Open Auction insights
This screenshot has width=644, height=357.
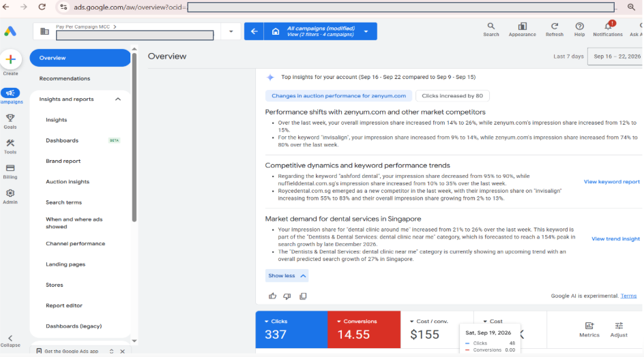pyautogui.click(x=68, y=181)
